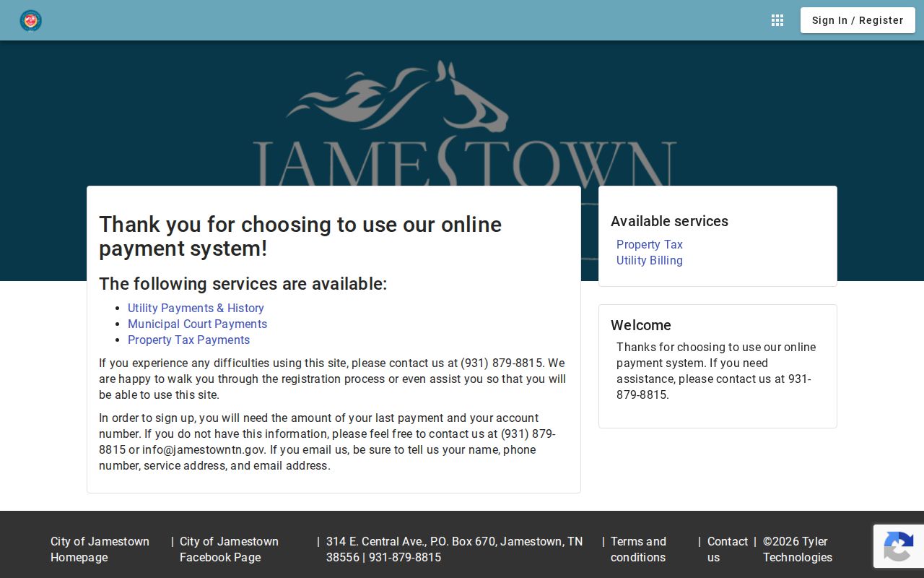Visit City of Jamestown Homepage footer link

click(100, 549)
